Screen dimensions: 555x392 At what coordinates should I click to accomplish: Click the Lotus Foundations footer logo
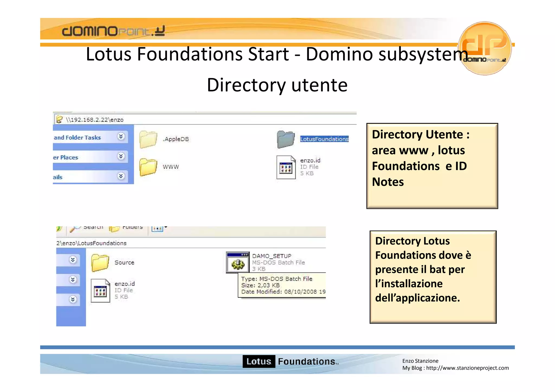point(291,361)
